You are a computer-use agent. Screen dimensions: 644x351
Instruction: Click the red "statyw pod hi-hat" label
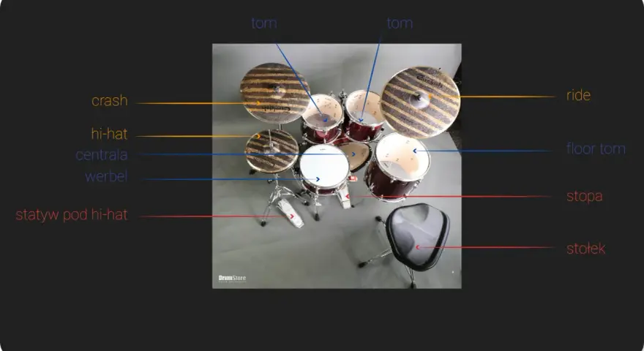point(72,215)
